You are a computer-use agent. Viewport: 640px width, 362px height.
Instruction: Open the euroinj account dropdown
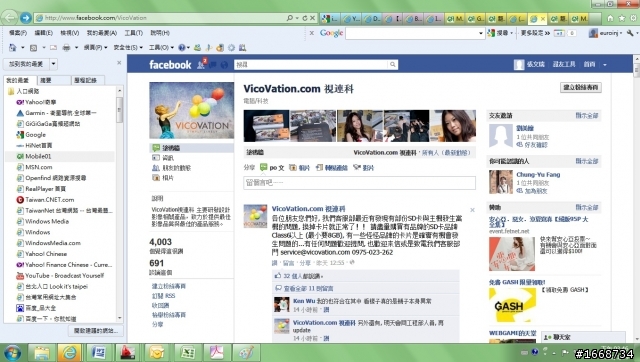(x=605, y=33)
